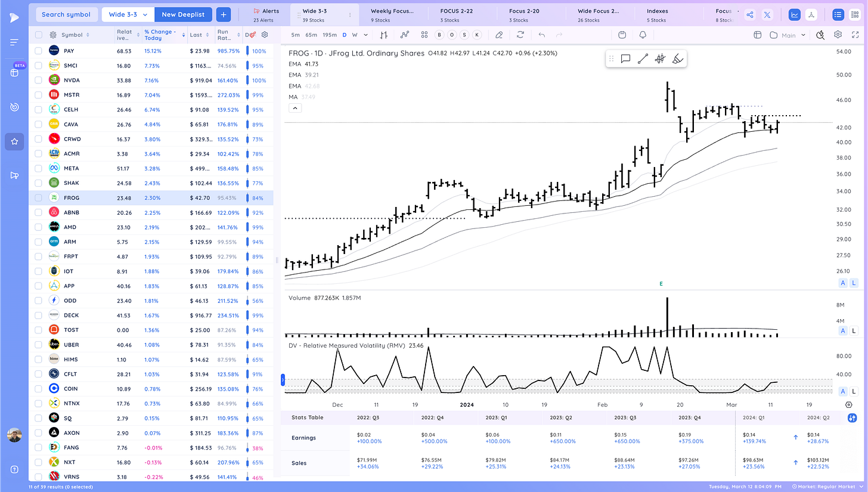Switch to the Alerts tab
868x492 pixels.
click(265, 15)
